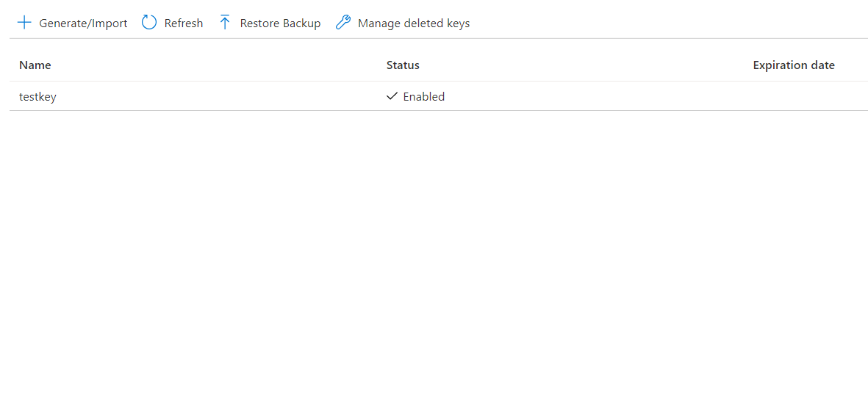Click header row gap between Name and Status
The height and width of the screenshot is (412, 868).
point(220,65)
